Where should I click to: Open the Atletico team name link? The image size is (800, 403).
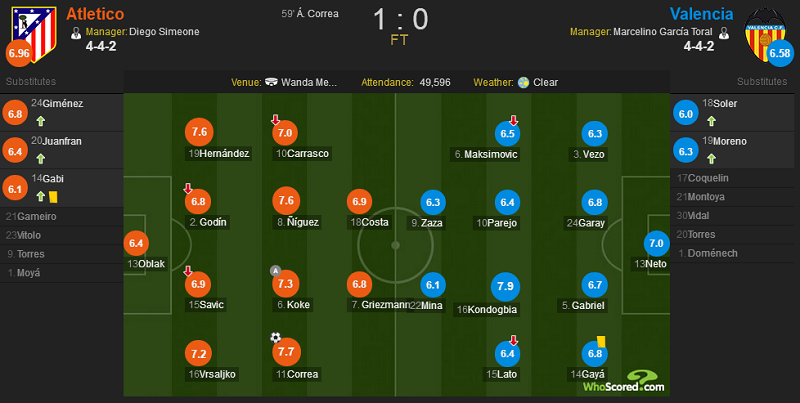95,14
